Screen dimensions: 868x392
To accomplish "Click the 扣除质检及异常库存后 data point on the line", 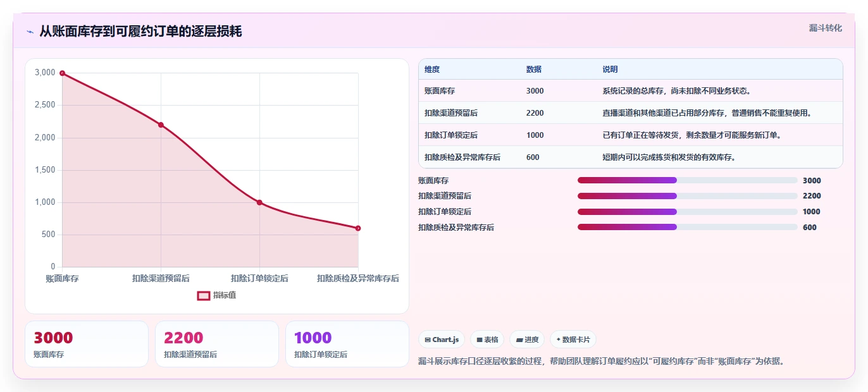I will click(358, 228).
